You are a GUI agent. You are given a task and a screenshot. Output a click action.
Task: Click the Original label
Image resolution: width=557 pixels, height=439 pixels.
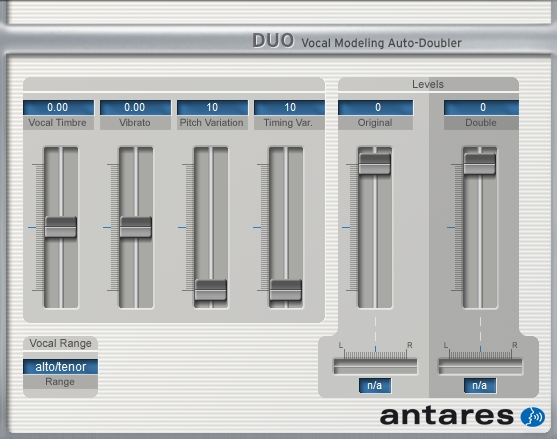click(x=375, y=123)
